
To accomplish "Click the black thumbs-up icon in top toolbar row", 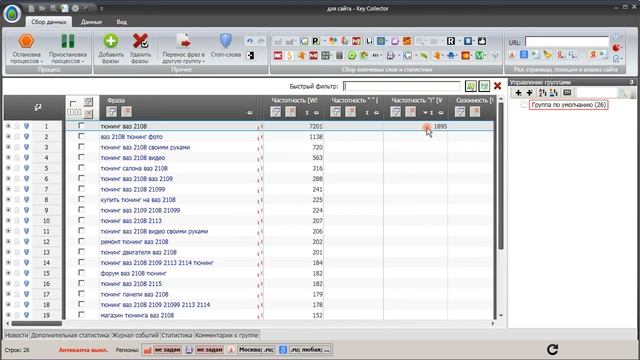I will (x=482, y=41).
